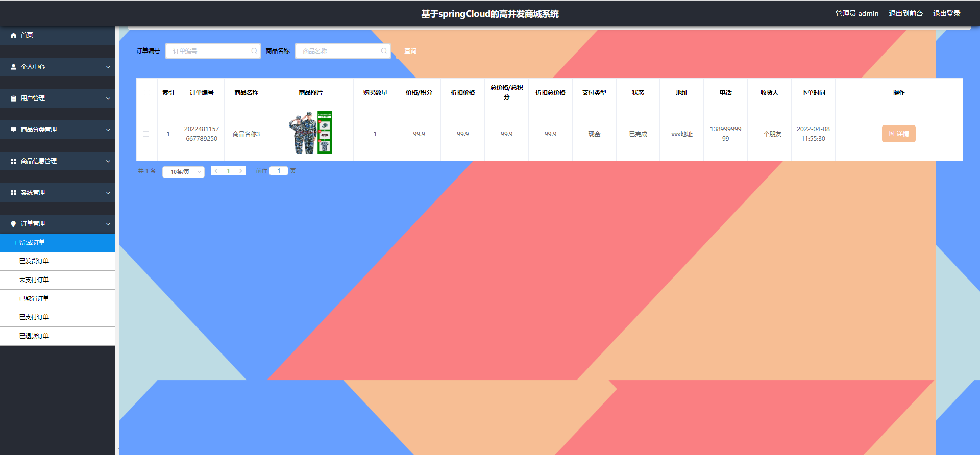Open the 10条/页 page size dropdown
The height and width of the screenshot is (455, 980).
[x=183, y=172]
